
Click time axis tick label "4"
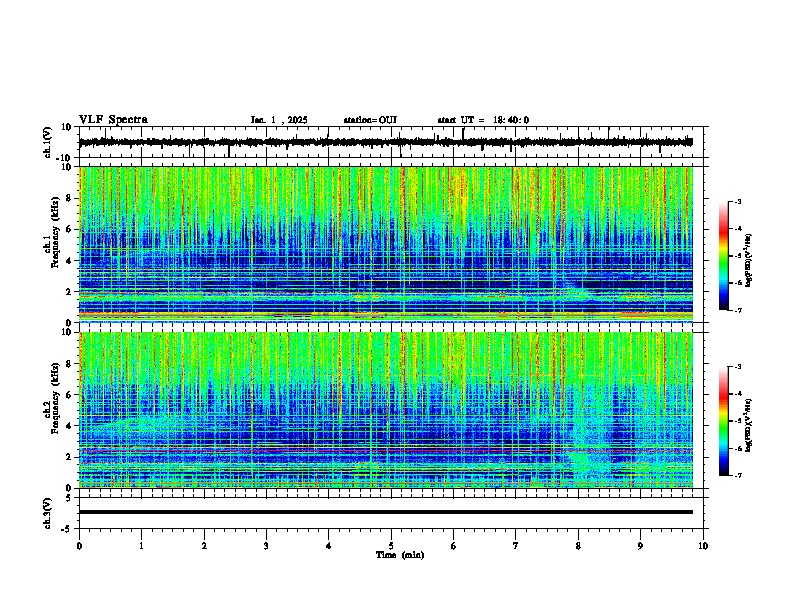[x=329, y=546]
